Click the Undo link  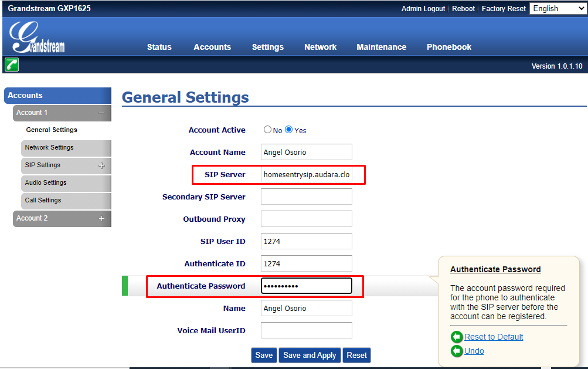pyautogui.click(x=474, y=351)
